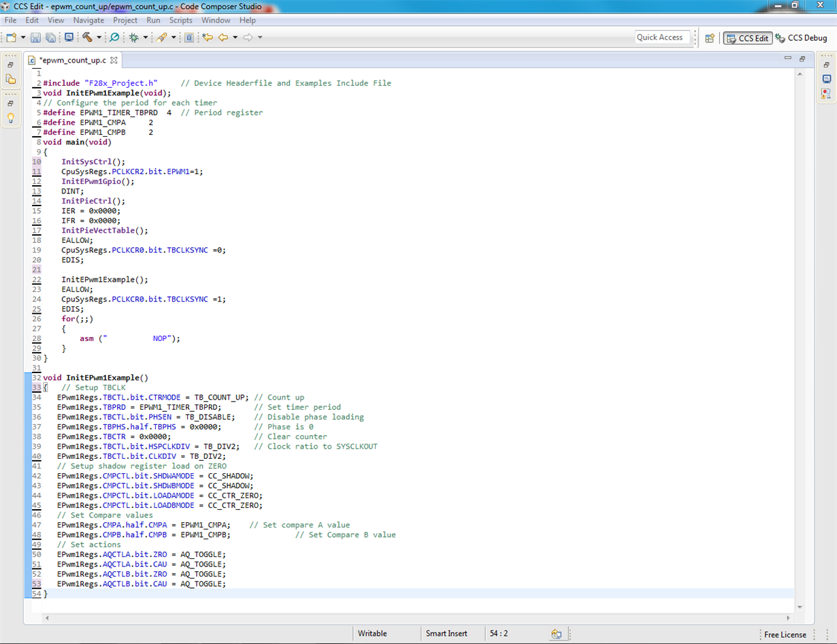
Task: Click vertical scrollbar down arrow
Action: (800, 607)
